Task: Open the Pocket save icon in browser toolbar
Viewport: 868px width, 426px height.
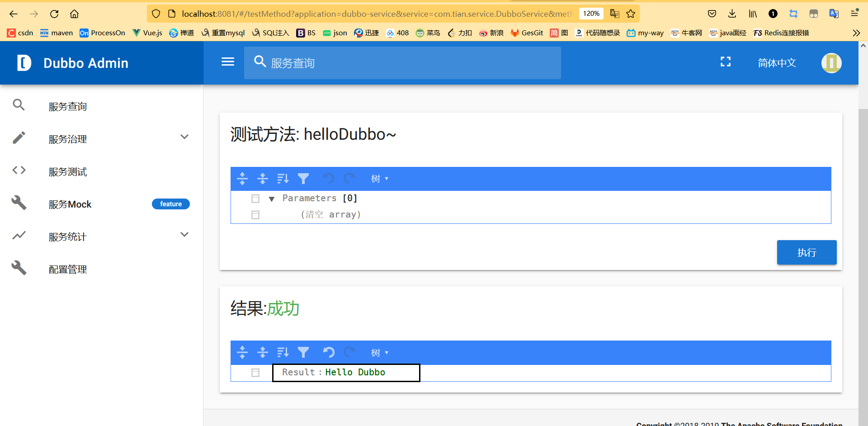Action: tap(712, 14)
